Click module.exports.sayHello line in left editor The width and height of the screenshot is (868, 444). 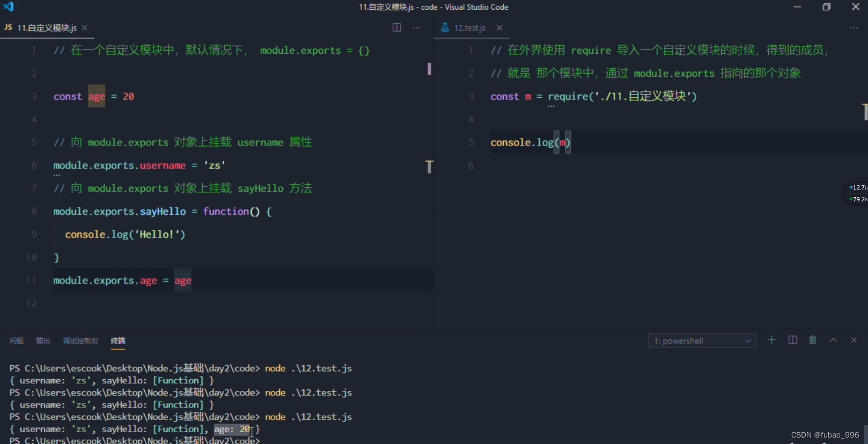(163, 212)
